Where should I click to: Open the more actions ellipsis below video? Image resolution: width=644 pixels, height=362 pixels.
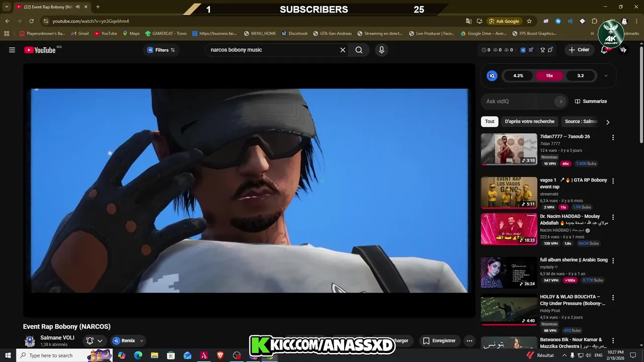[x=469, y=340]
